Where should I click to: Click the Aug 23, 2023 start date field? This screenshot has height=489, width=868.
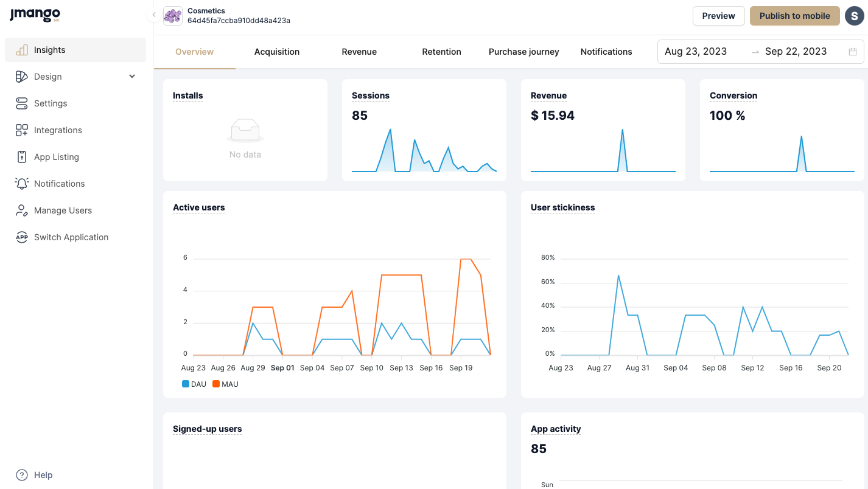(x=696, y=52)
